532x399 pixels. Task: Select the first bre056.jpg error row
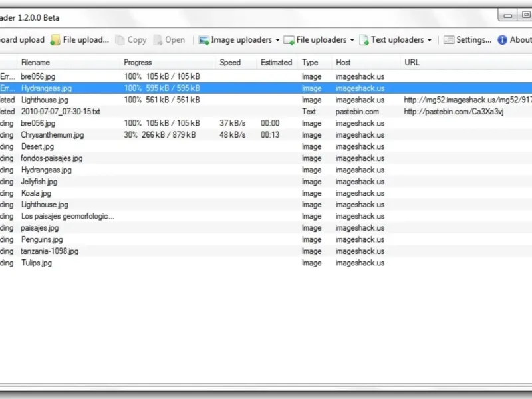pyautogui.click(x=266, y=76)
